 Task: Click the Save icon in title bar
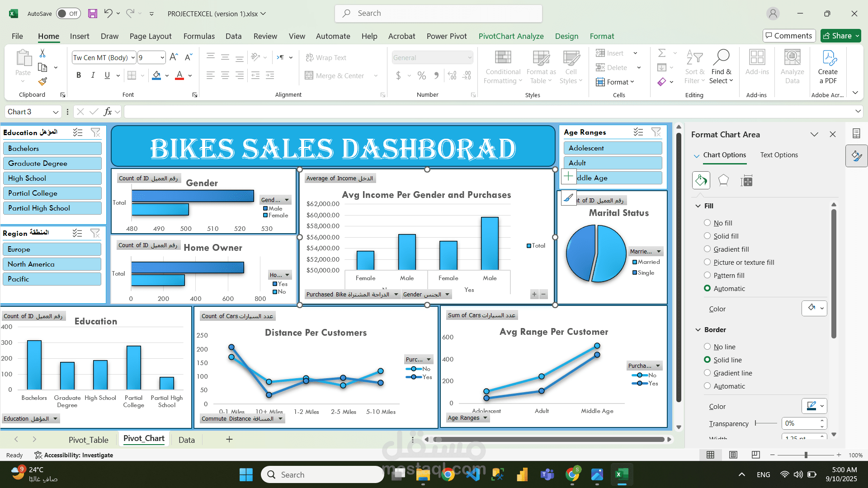point(93,14)
